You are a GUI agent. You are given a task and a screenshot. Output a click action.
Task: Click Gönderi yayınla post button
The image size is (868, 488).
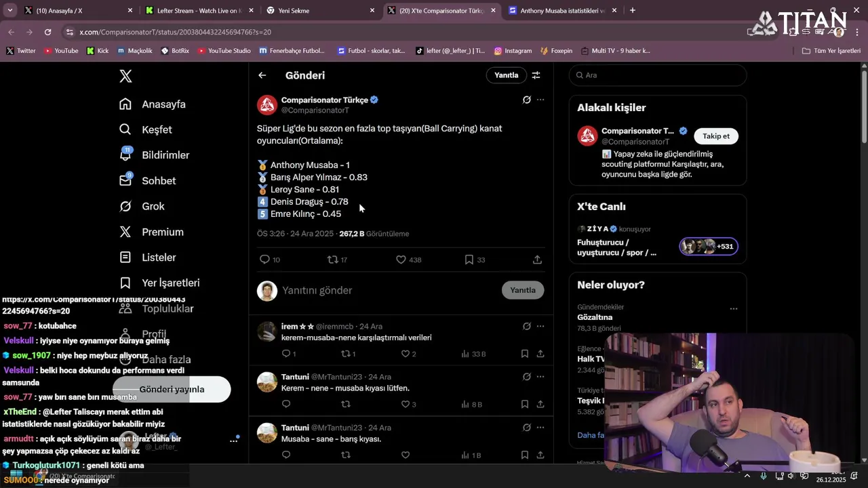(172, 389)
